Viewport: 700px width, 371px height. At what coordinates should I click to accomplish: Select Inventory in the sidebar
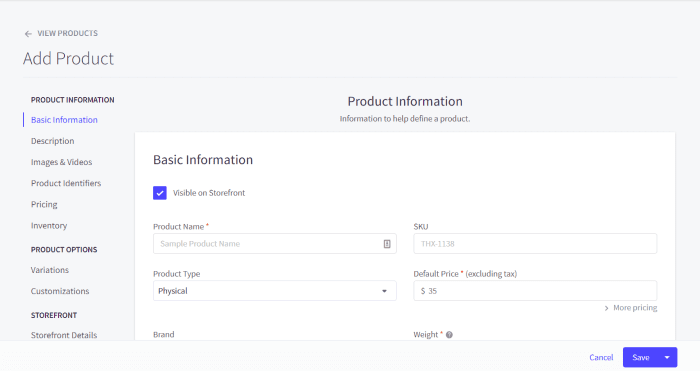pos(49,225)
